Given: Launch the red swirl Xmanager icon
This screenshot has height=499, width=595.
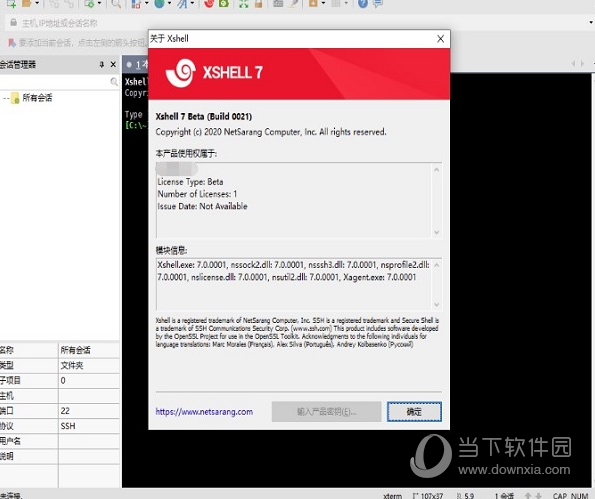Looking at the screenshot, I should coord(209,4).
